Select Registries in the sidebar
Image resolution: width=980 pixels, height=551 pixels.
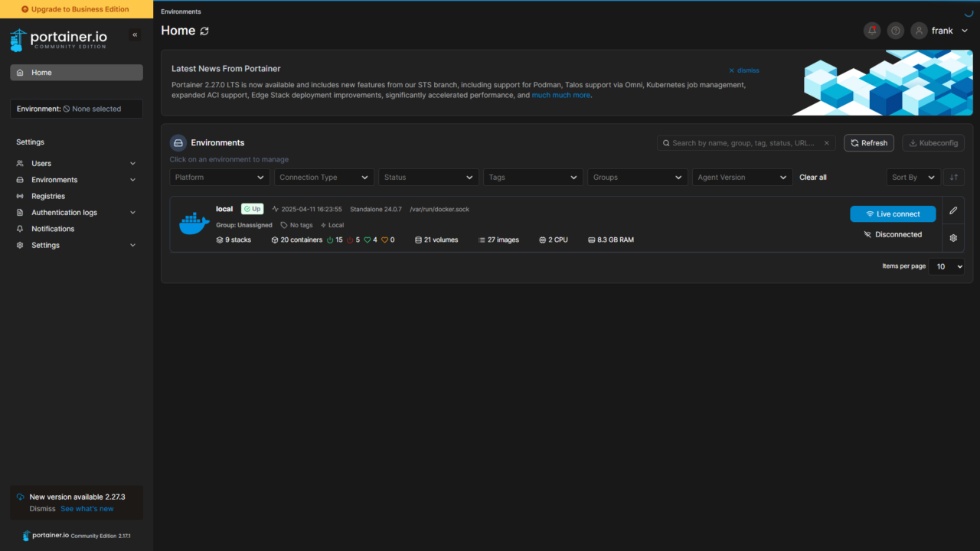48,197
